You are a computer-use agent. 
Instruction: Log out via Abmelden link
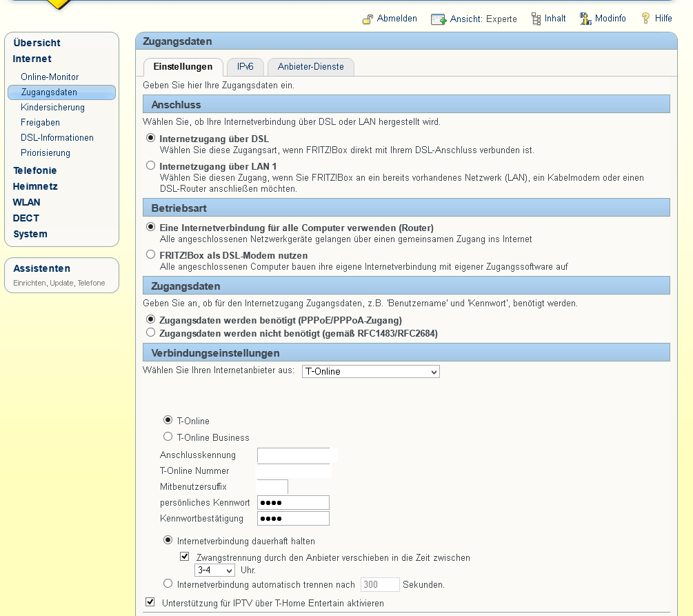(x=397, y=18)
